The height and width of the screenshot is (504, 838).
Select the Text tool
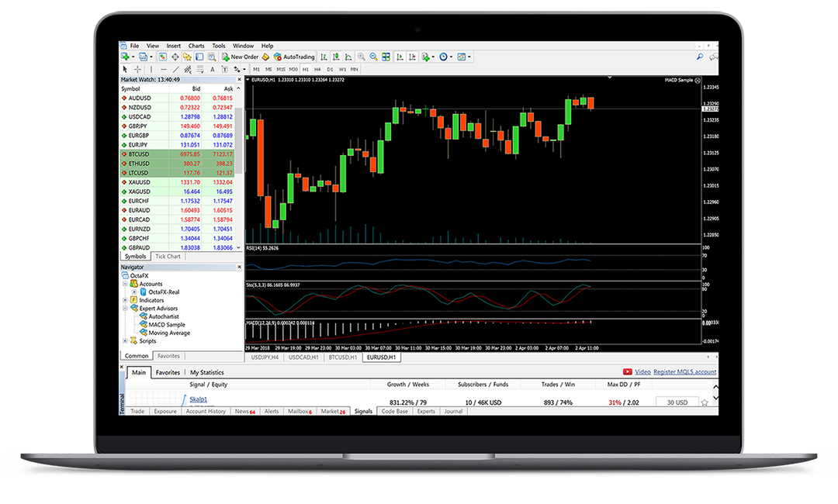[x=212, y=70]
